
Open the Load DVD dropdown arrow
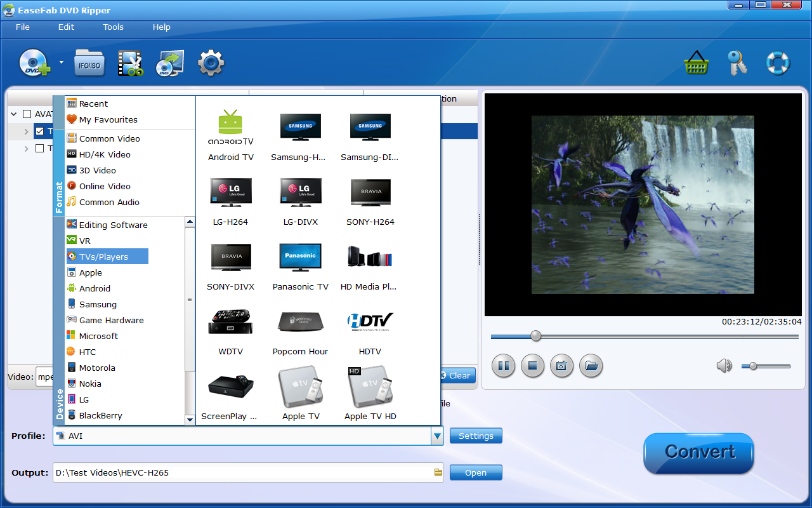(62, 63)
